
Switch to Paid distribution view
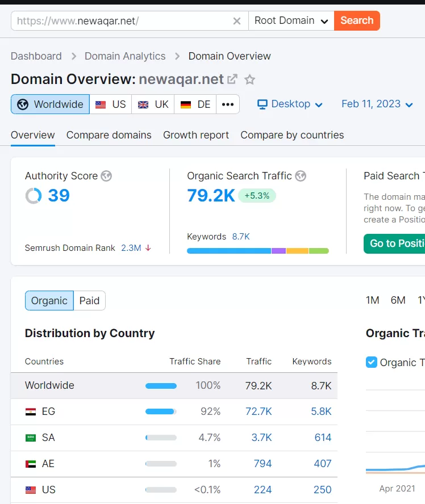coord(89,301)
